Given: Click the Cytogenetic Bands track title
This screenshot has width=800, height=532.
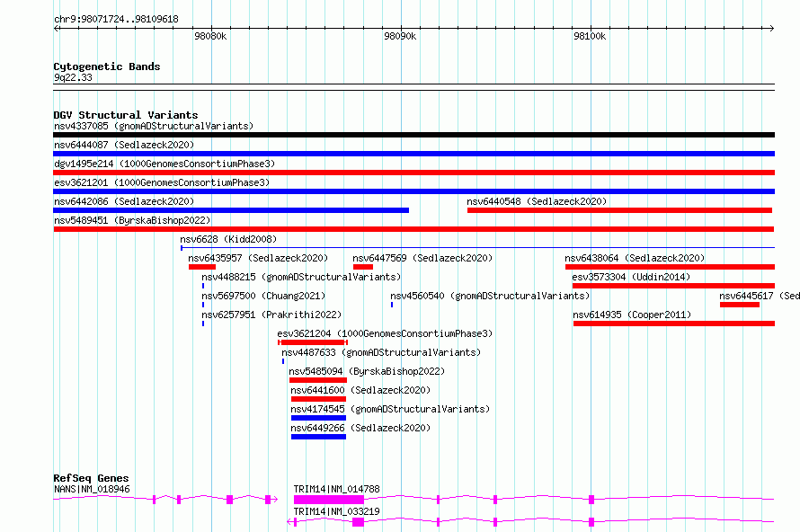Looking at the screenshot, I should 107,66.
